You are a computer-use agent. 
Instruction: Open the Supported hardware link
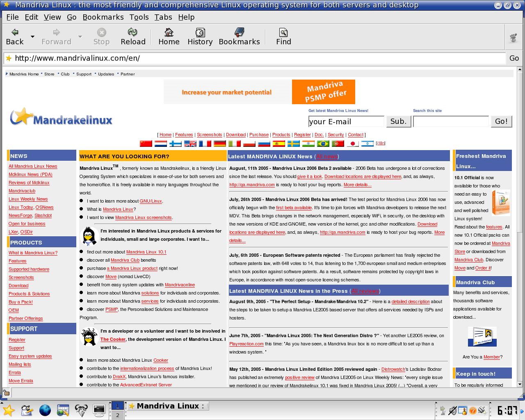click(29, 269)
